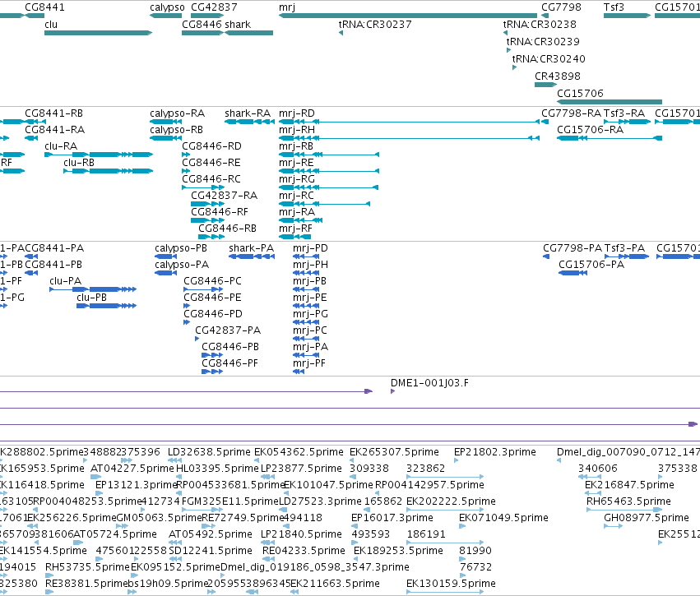Open the CG8441-PA protein label

coord(54,248)
